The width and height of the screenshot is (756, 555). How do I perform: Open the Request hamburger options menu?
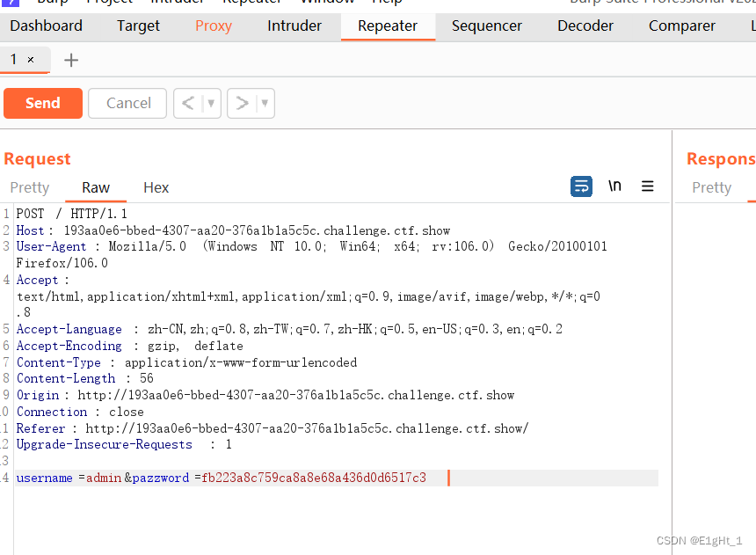[x=648, y=186]
